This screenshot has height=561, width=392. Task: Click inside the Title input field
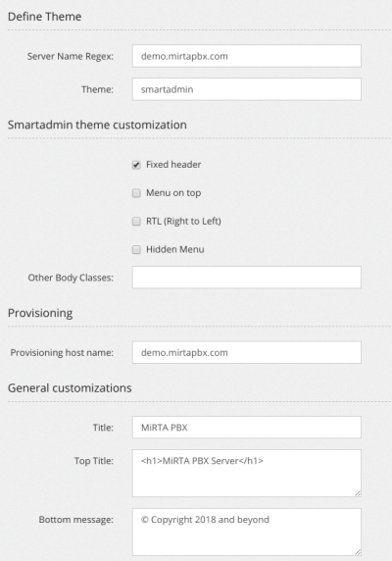pyautogui.click(x=247, y=428)
